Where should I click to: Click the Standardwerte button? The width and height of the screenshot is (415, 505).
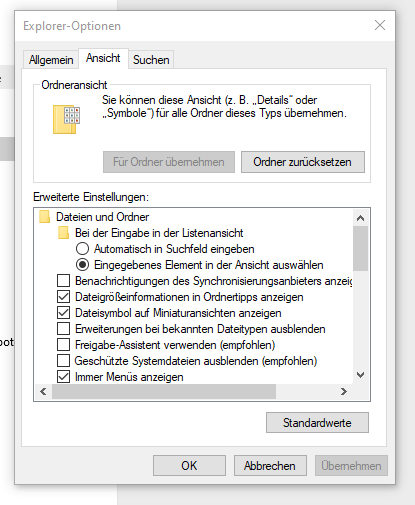(317, 423)
